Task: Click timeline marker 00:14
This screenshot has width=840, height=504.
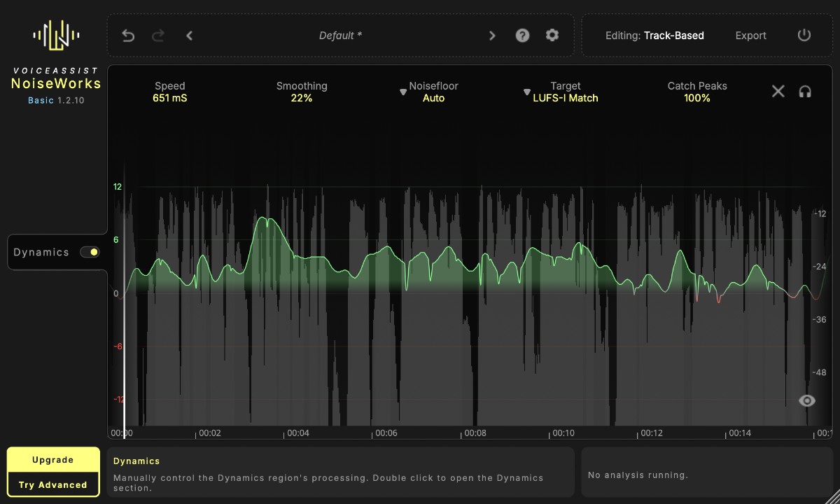Action: pyautogui.click(x=740, y=433)
